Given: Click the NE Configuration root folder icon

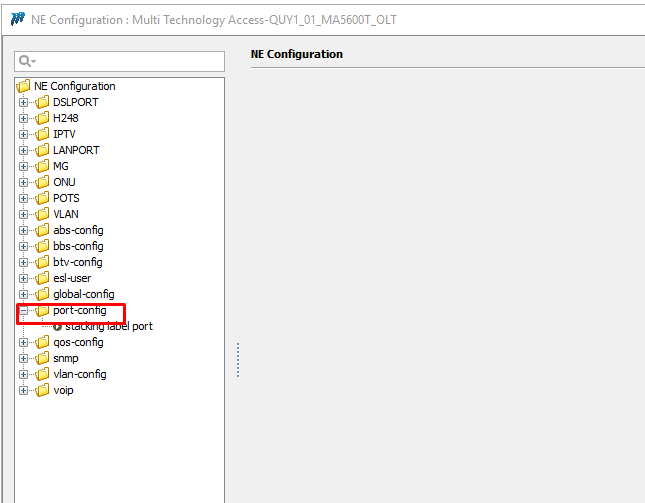Looking at the screenshot, I should (x=24, y=86).
